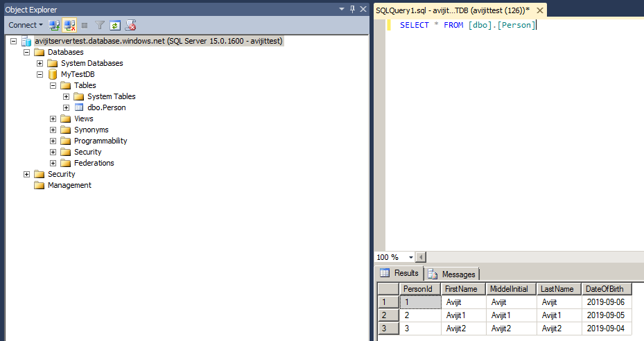Close the SQLQuery1.sql tab
The width and height of the screenshot is (644, 341).
point(538,10)
